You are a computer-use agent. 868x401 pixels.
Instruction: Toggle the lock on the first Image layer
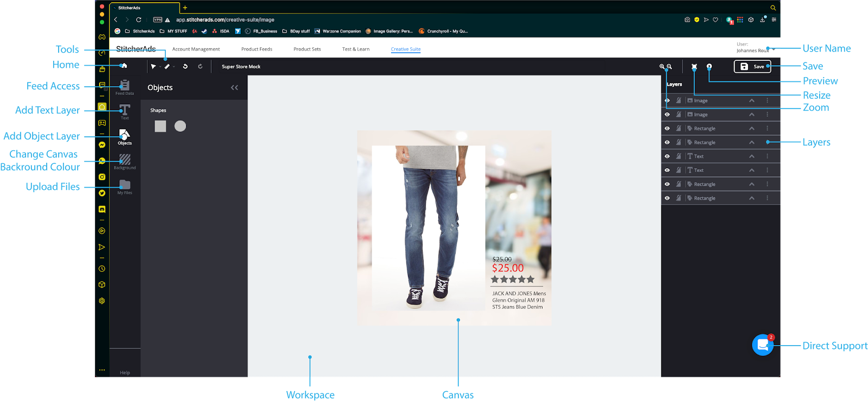(x=679, y=100)
